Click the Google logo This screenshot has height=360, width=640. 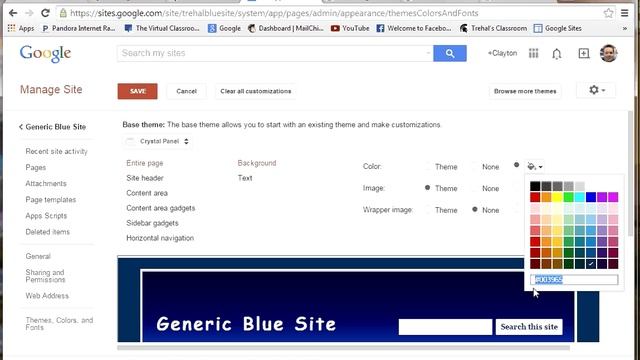pyautogui.click(x=45, y=53)
